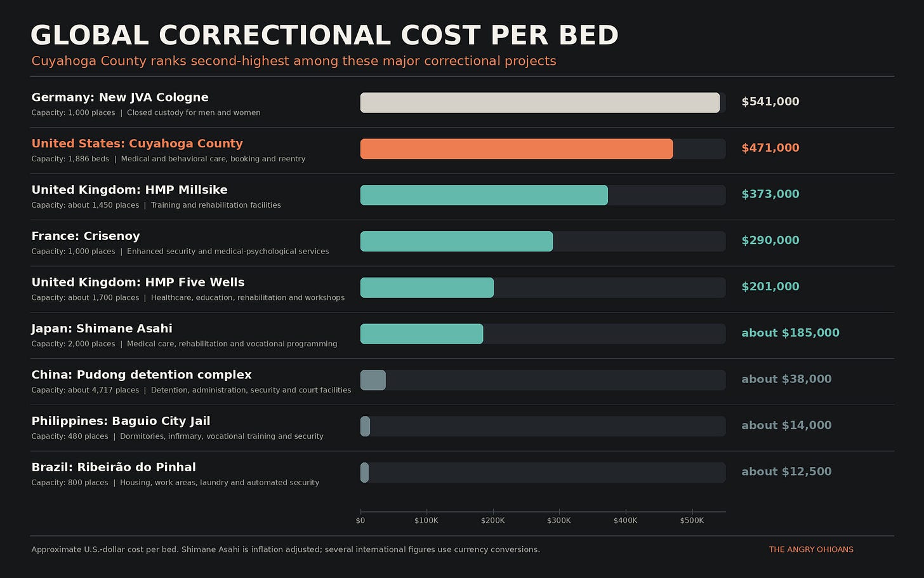
Task: Select the France: Crisenoy row title
Action: (86, 236)
